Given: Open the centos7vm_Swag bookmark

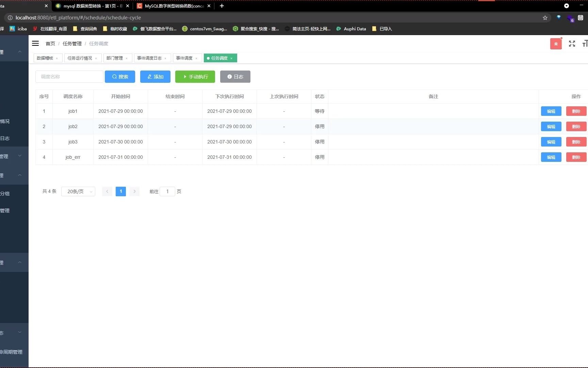Looking at the screenshot, I should [x=205, y=29].
